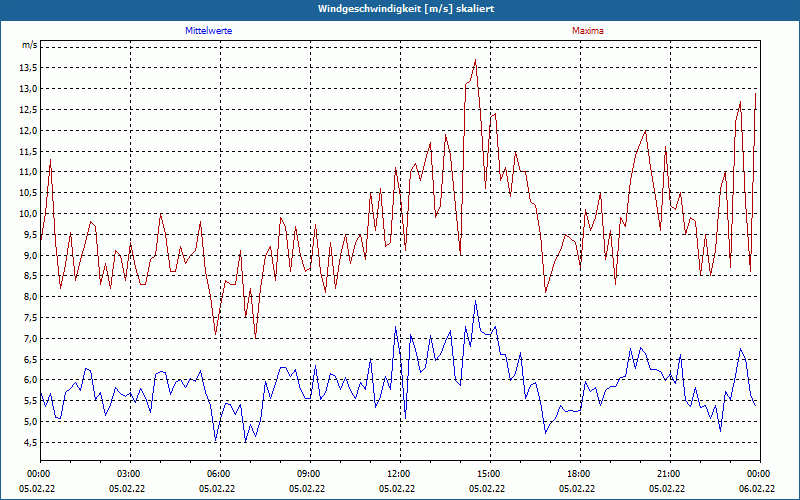Screen dimensions: 800x500
Task: Click the 7,0 y-axis value
Action: pyautogui.click(x=31, y=339)
